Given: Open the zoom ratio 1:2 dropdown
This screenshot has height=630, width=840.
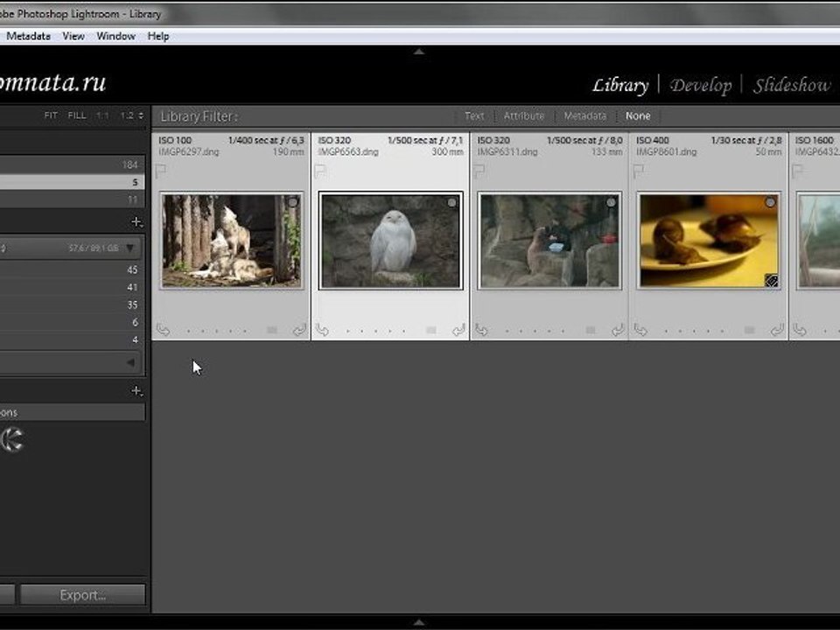Looking at the screenshot, I should 132,115.
